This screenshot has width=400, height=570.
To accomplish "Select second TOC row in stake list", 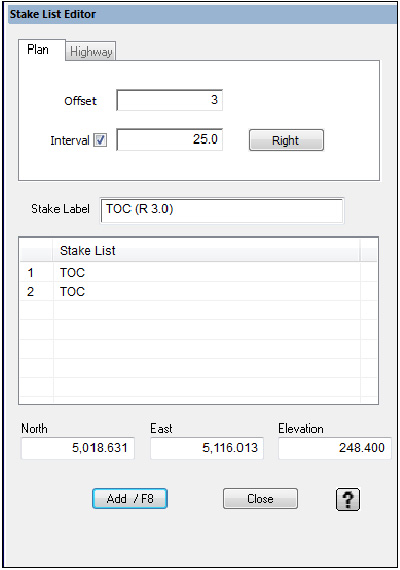I will (207, 291).
